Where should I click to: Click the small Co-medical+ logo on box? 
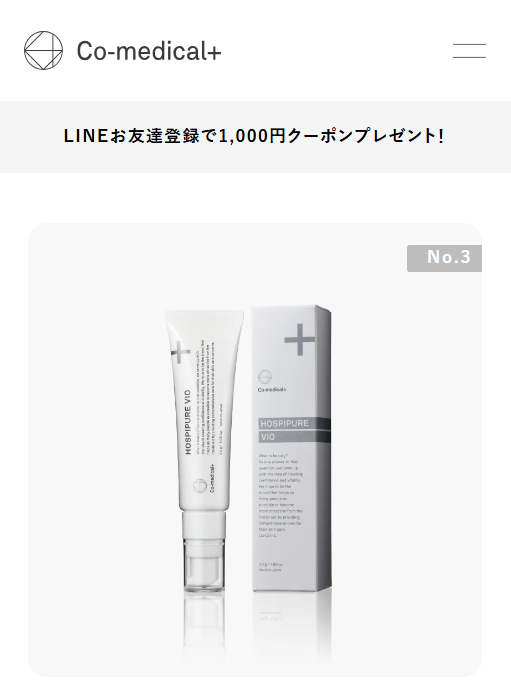coord(270,382)
